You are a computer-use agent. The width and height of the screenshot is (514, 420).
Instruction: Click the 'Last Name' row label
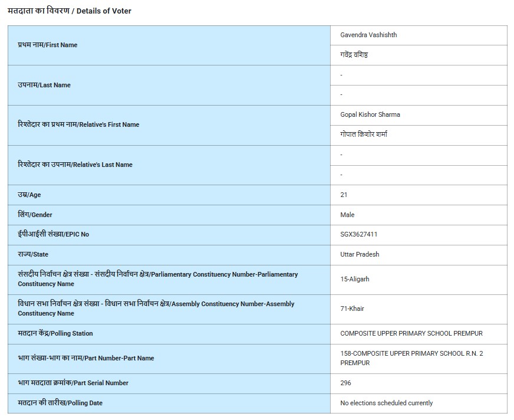(x=44, y=85)
